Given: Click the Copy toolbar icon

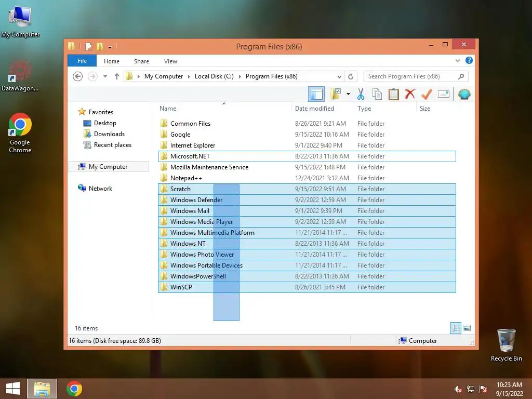Looking at the screenshot, I should 377,94.
